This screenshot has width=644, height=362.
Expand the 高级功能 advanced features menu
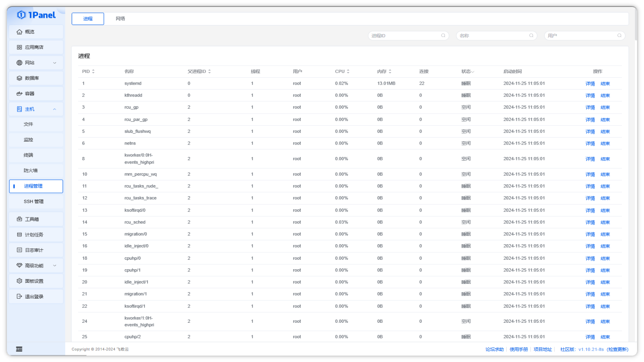click(54, 266)
